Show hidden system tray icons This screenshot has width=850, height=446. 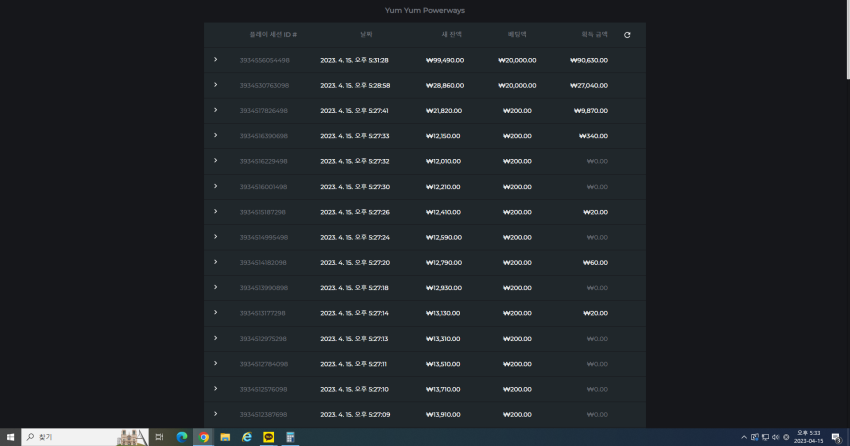click(x=744, y=437)
